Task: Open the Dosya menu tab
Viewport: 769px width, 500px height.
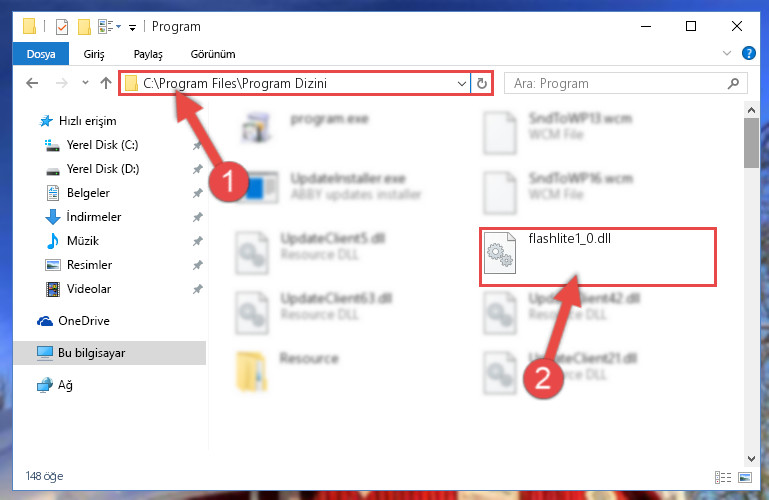Action: point(41,54)
